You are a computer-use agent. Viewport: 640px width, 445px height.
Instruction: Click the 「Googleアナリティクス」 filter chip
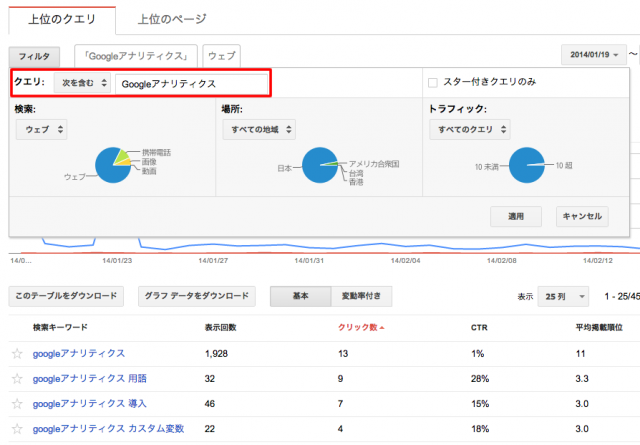pos(136,56)
